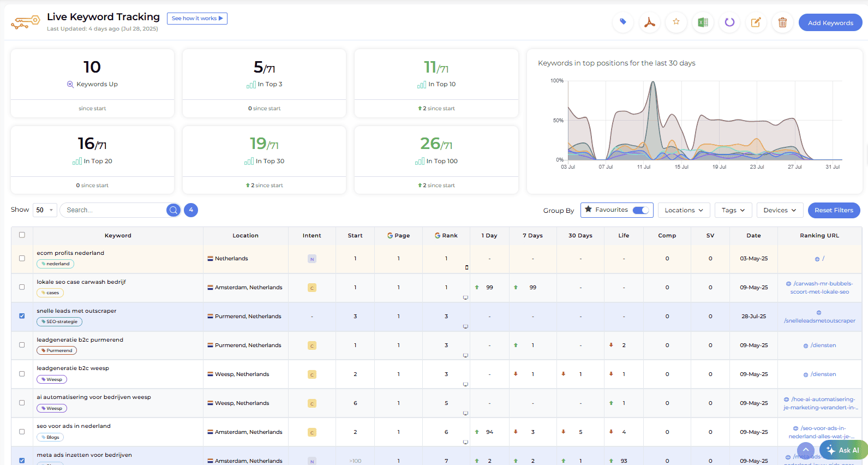Sort by the Rank column header
Viewport: 868px width, 465px height.
tap(446, 236)
